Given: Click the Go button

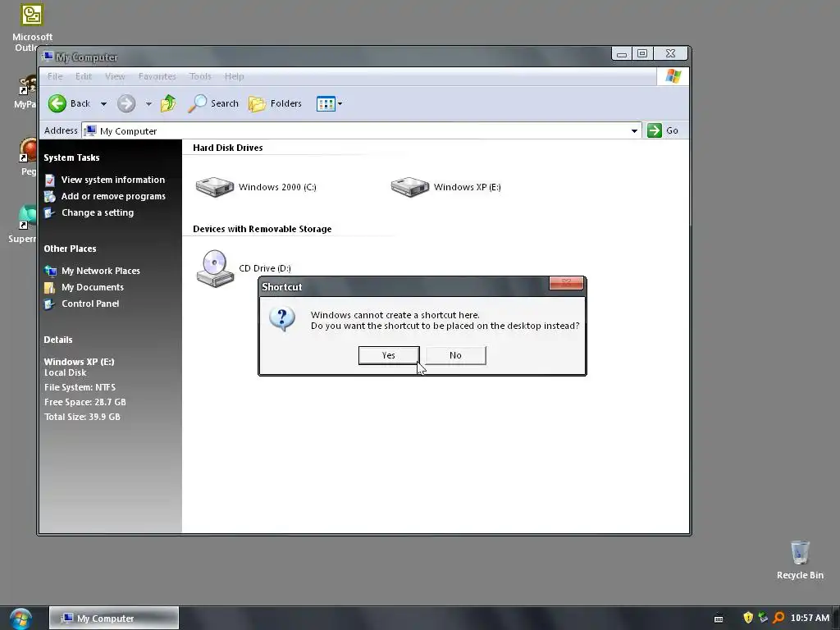Looking at the screenshot, I should pos(663,130).
